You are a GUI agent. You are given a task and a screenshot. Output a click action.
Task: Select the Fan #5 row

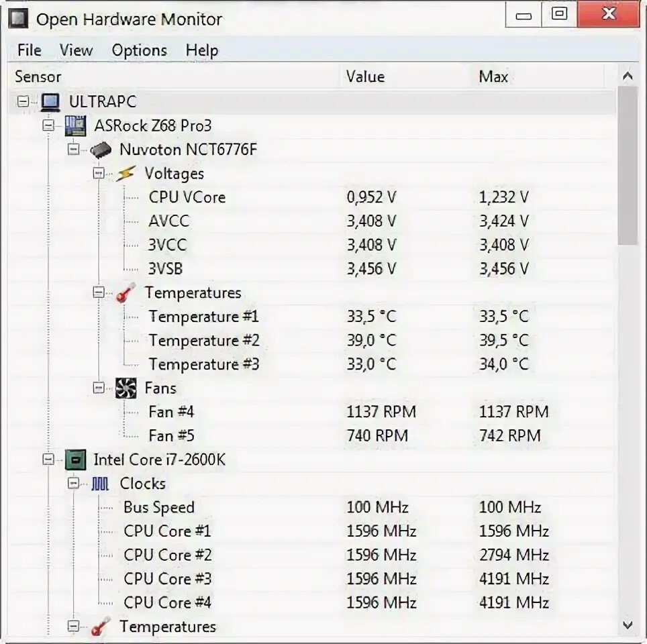pyautogui.click(x=313, y=435)
